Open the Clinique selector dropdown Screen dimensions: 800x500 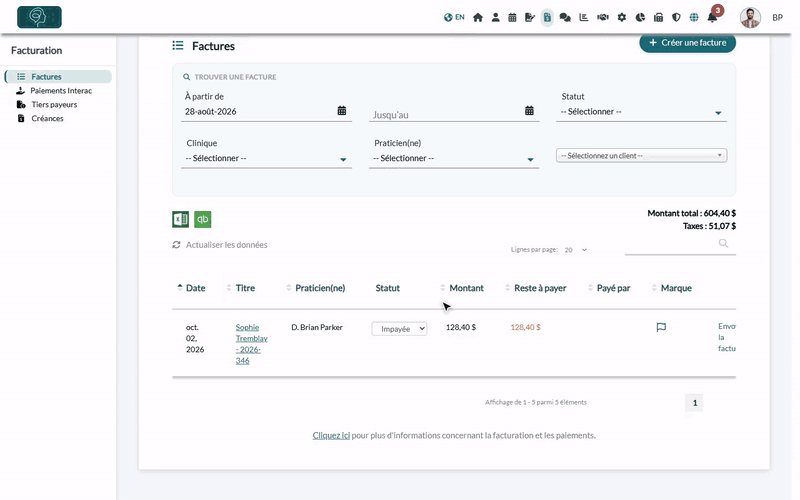(266, 159)
